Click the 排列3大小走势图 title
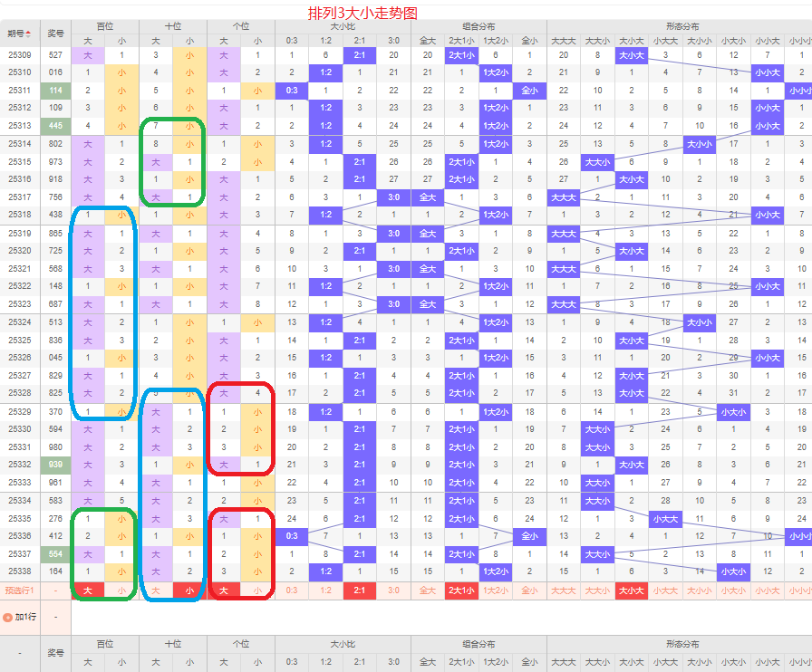Image resolution: width=812 pixels, height=672 pixels. pyautogui.click(x=362, y=13)
